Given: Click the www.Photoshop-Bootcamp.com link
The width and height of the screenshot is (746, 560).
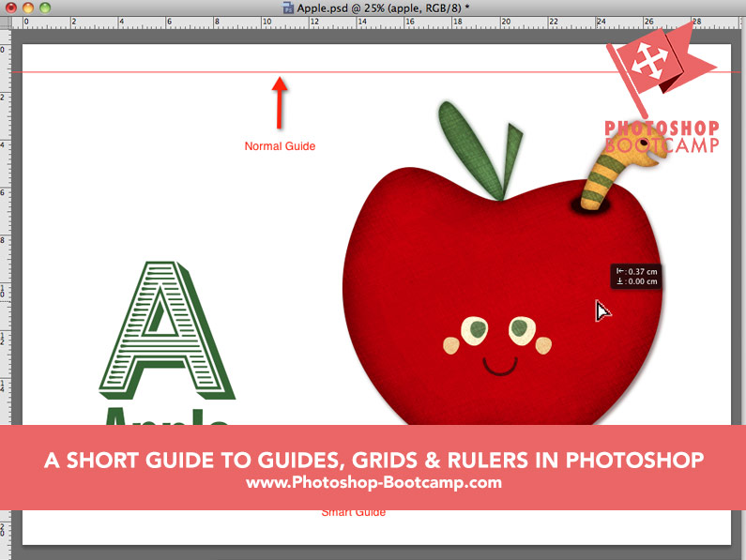Looking at the screenshot, I should tap(373, 482).
